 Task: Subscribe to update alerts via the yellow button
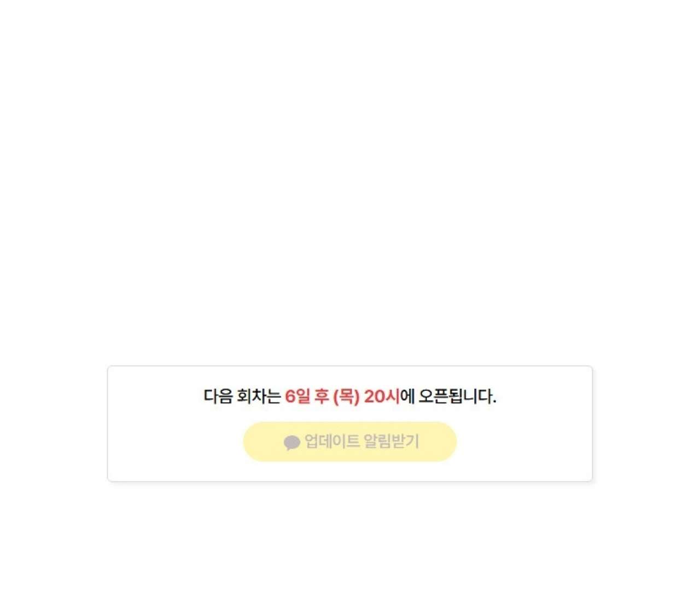[x=350, y=442]
